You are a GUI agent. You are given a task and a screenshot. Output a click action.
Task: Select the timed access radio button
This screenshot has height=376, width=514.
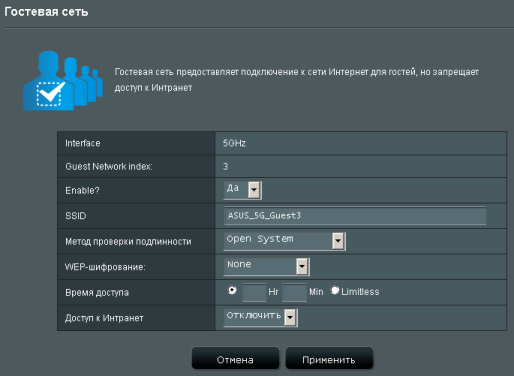point(232,290)
